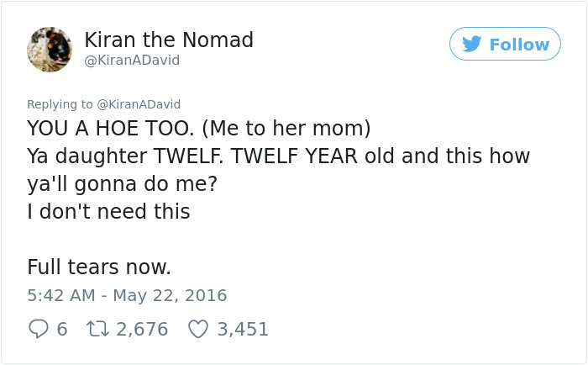
Task: Show the 3,451 likes count
Action: (x=243, y=330)
